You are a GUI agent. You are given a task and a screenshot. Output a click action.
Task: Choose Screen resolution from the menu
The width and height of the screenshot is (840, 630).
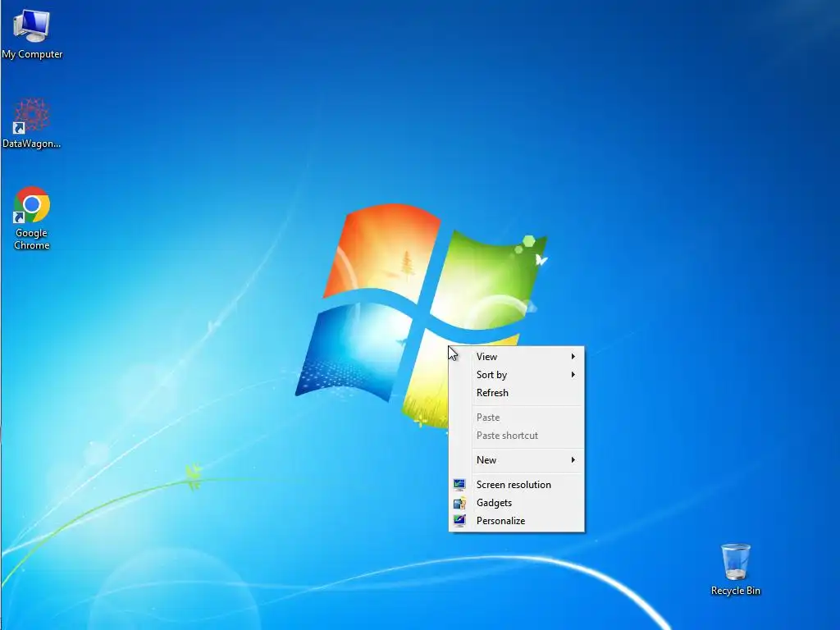(x=517, y=485)
